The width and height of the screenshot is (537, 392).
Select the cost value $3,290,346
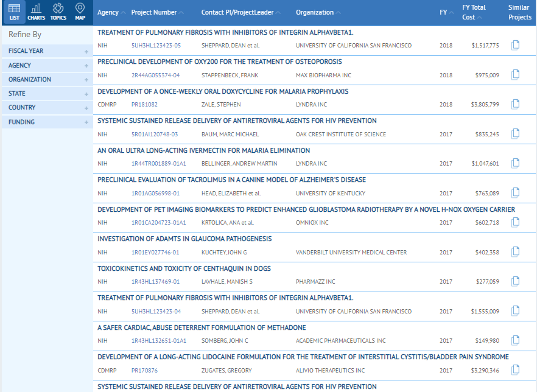pyautogui.click(x=485, y=371)
